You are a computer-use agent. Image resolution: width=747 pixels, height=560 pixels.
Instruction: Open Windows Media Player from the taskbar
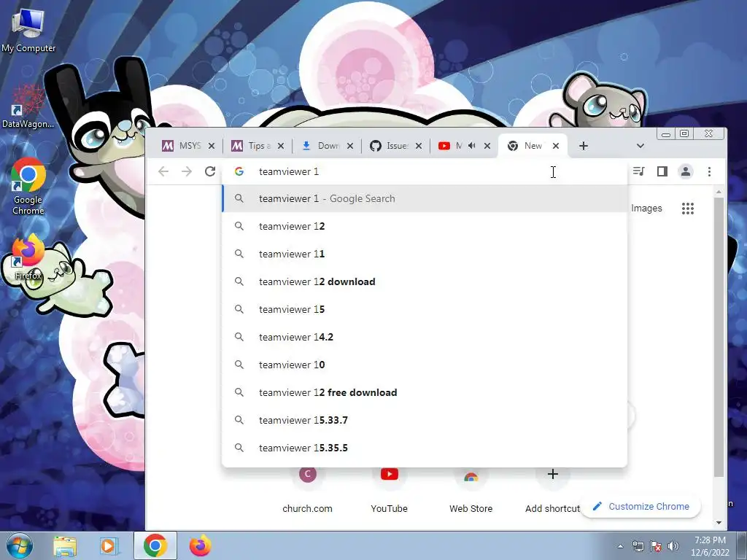pyautogui.click(x=108, y=545)
